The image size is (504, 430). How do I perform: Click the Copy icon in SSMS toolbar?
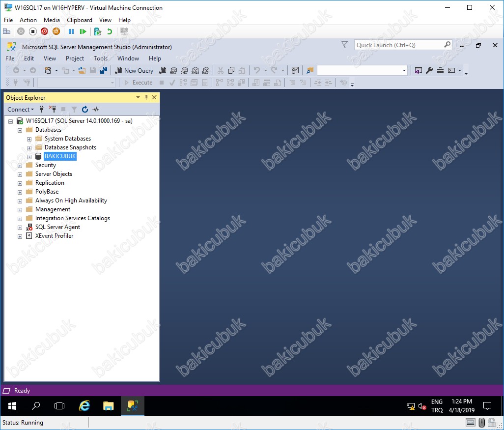[231, 70]
